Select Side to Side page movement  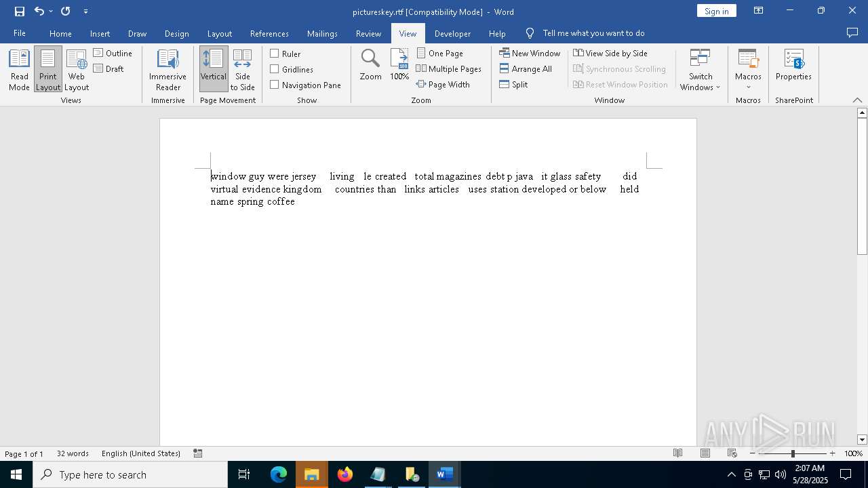point(243,70)
